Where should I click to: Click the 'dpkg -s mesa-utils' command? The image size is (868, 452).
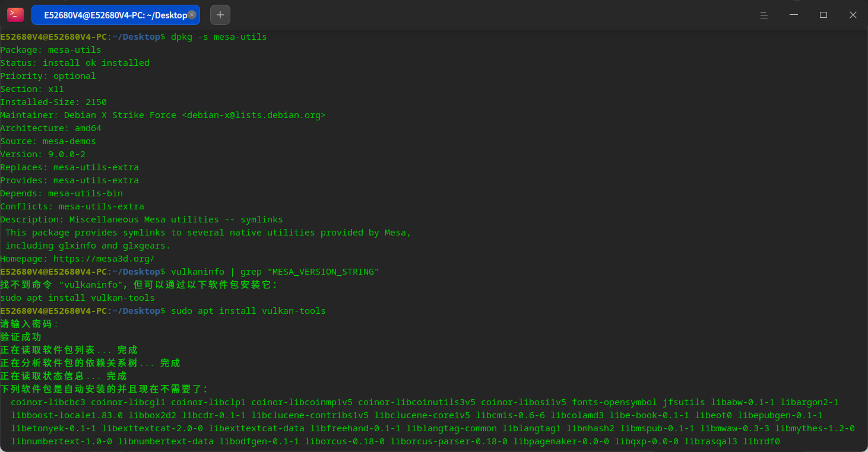pos(219,37)
